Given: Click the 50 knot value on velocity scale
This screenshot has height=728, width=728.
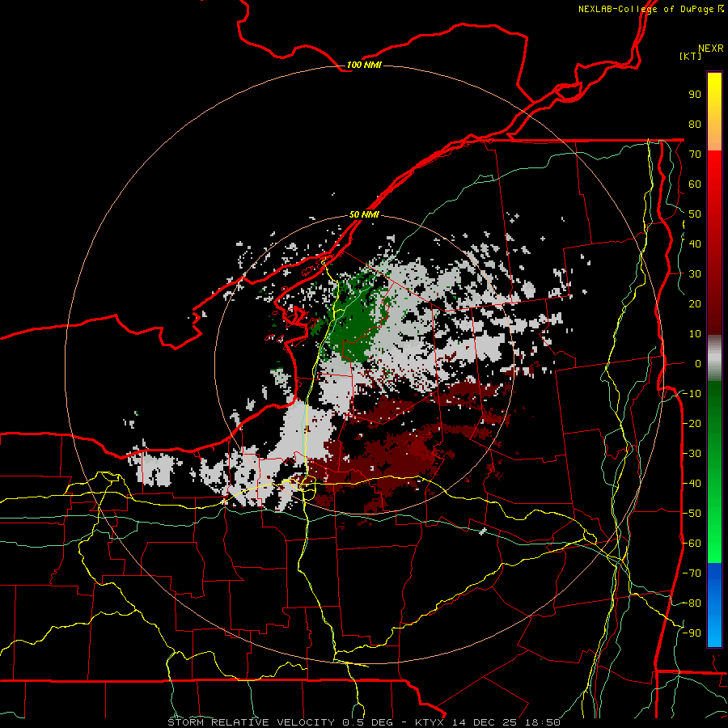Looking at the screenshot, I should click(695, 214).
